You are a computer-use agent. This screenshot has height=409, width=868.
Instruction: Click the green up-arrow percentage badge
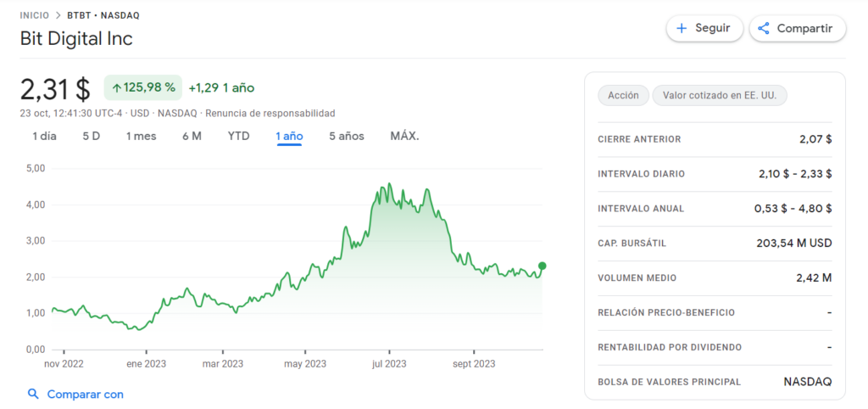pos(143,87)
